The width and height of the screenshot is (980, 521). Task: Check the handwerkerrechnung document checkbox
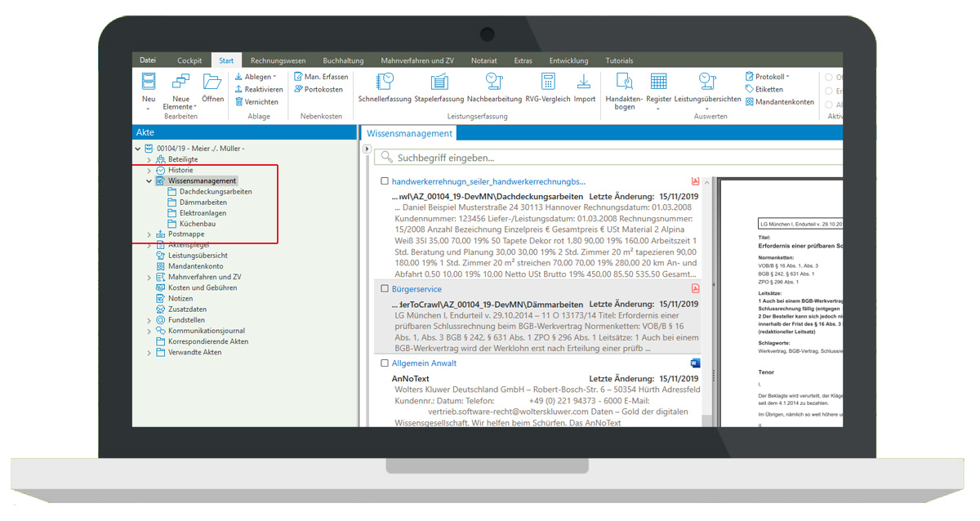coord(385,181)
